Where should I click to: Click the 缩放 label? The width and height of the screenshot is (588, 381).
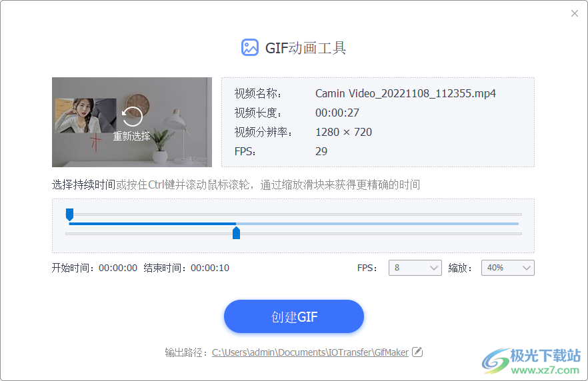coord(460,268)
